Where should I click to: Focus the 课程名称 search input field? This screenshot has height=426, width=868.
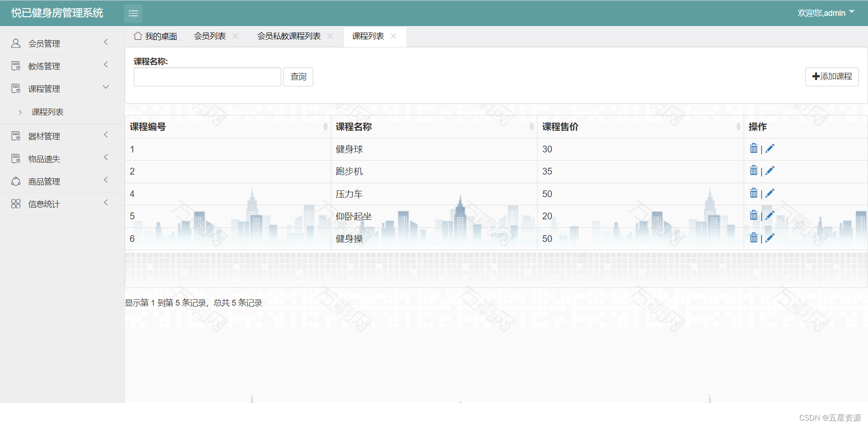tap(208, 77)
